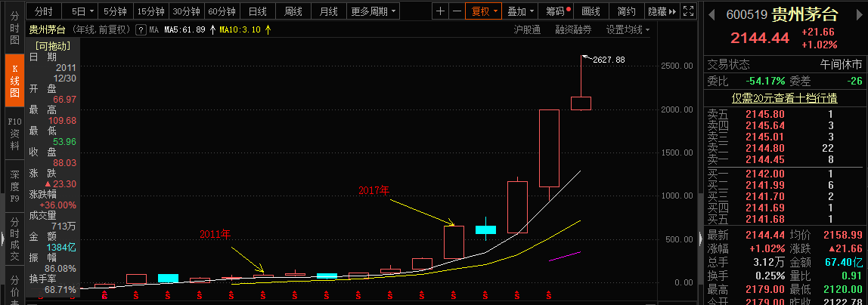Click the MA5 up arrow indicator
868x305 pixels.
click(x=212, y=30)
